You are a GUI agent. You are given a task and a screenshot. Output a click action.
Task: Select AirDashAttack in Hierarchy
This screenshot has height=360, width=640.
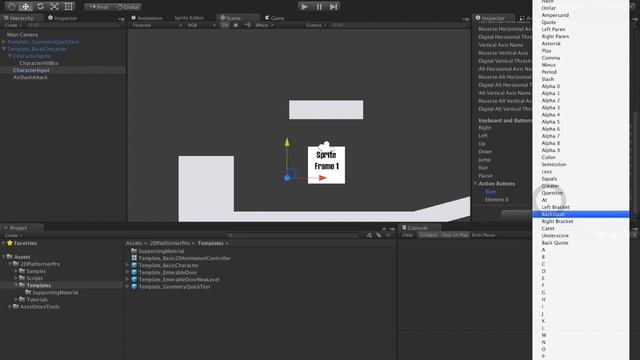30,77
